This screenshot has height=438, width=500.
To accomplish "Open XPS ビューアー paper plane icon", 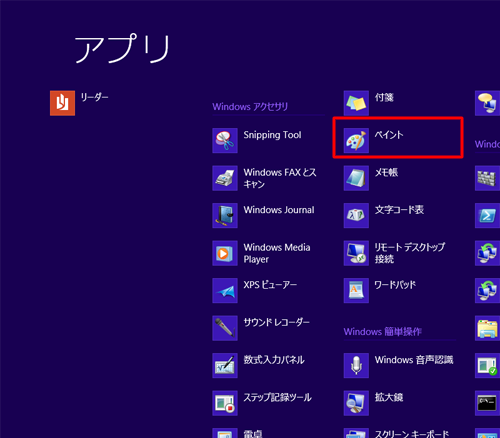I will 225,290.
